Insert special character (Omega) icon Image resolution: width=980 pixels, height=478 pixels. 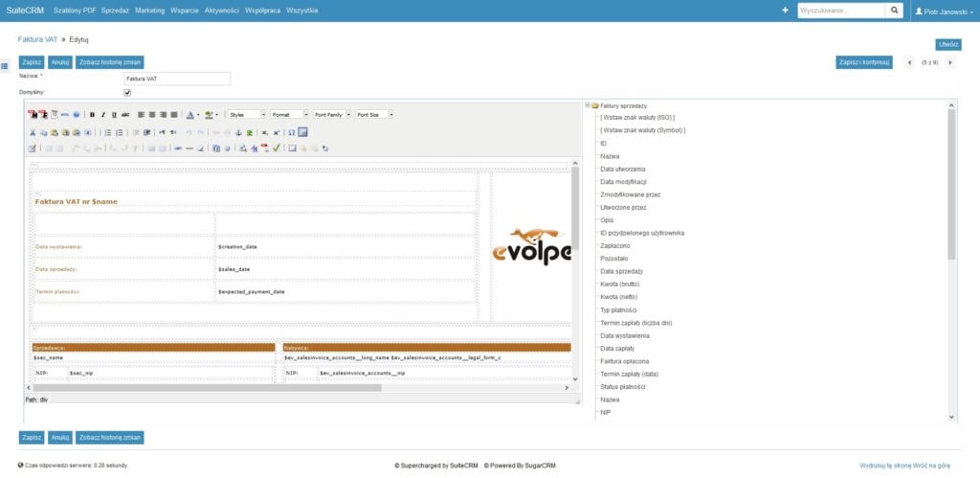pyautogui.click(x=291, y=132)
